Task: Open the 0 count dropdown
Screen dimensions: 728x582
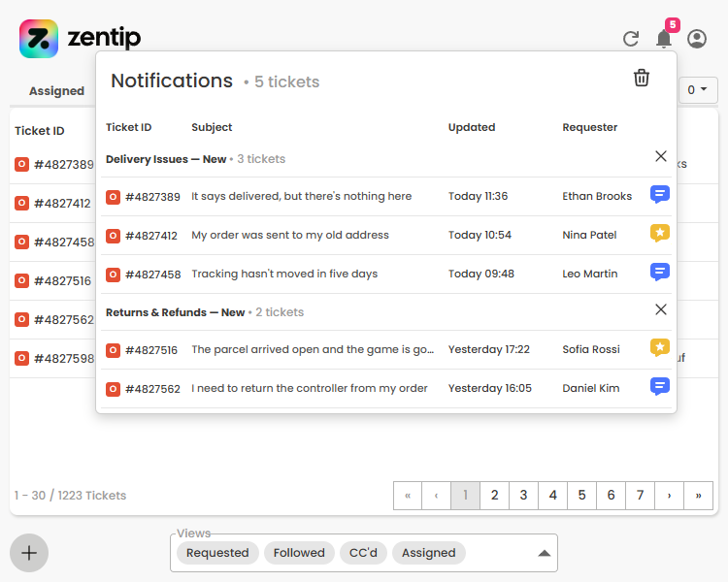Action: click(697, 90)
